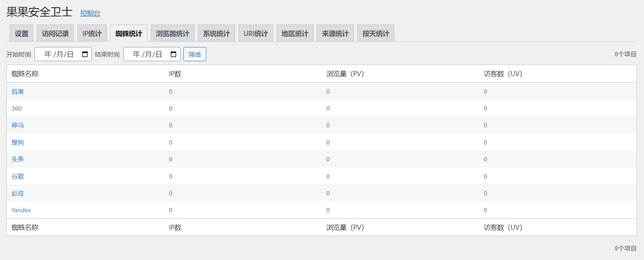
Task: Click the PV value in 360 row
Action: click(328, 108)
